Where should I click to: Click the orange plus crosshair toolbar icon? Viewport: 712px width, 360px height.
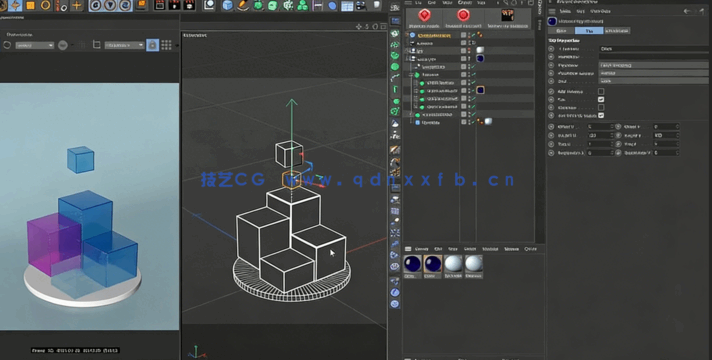(77, 5)
